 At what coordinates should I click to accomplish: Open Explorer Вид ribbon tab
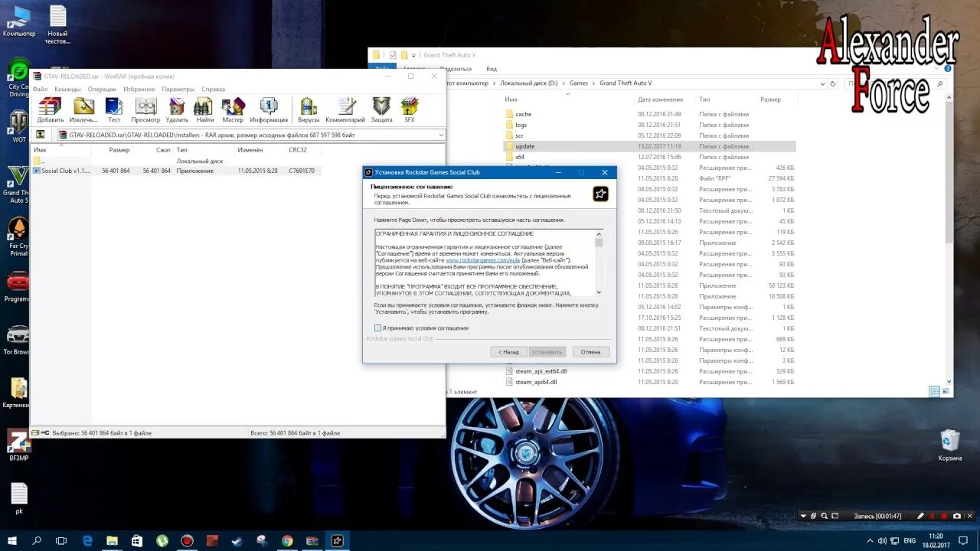[x=492, y=70]
